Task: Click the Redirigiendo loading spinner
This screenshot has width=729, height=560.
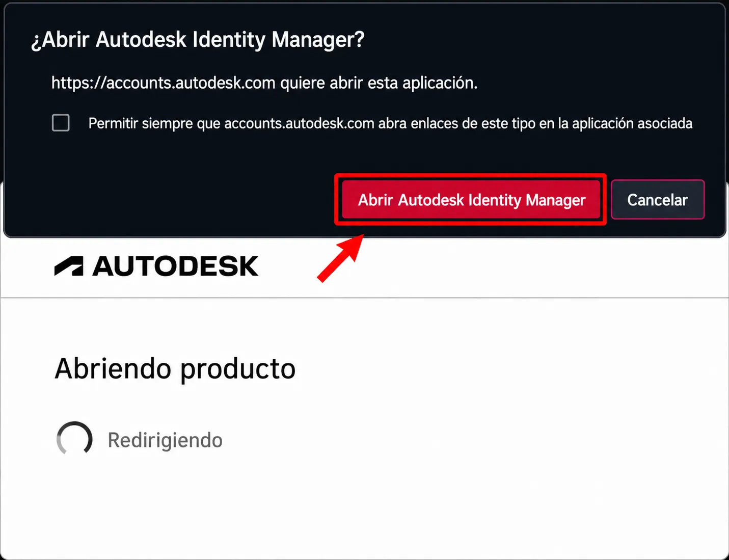Action: pos(74,439)
